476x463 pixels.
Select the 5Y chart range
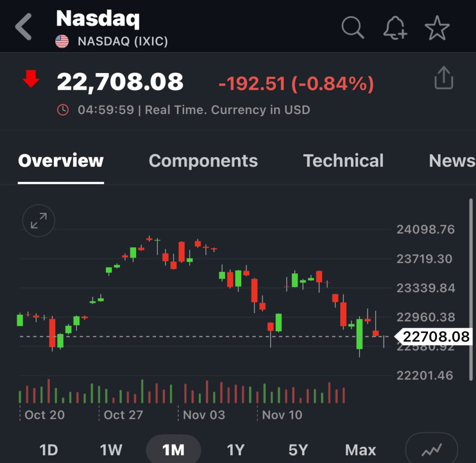click(x=298, y=450)
